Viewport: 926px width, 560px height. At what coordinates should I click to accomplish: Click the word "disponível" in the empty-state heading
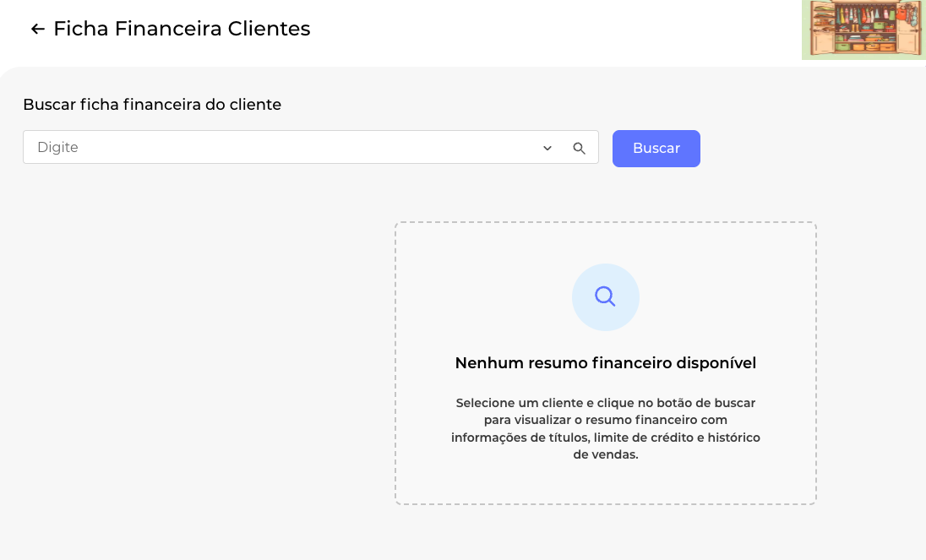[x=716, y=363]
